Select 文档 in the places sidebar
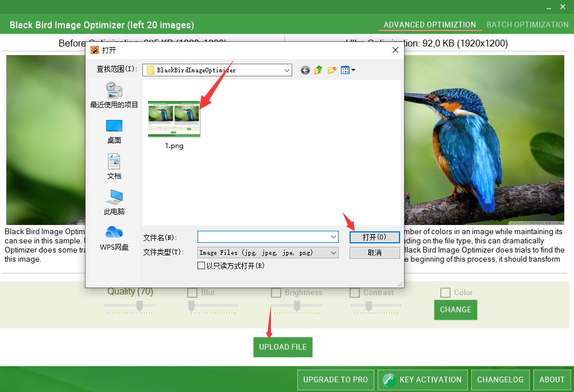 tap(114, 166)
